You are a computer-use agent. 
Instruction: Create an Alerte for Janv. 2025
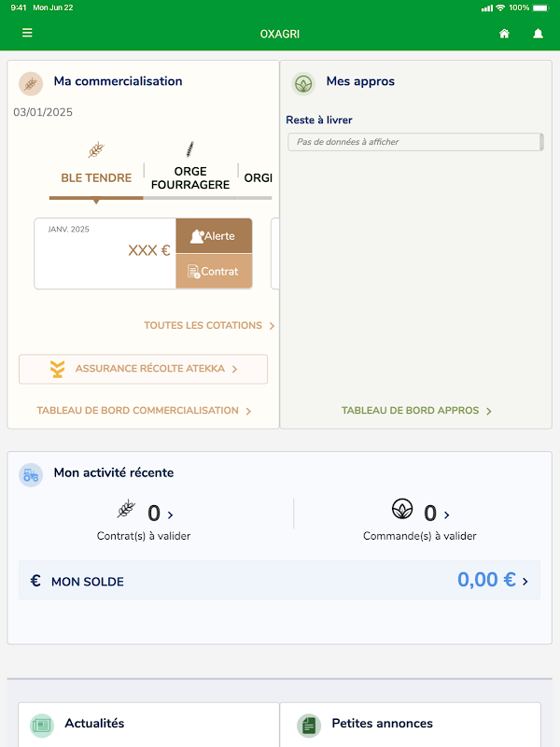[214, 236]
